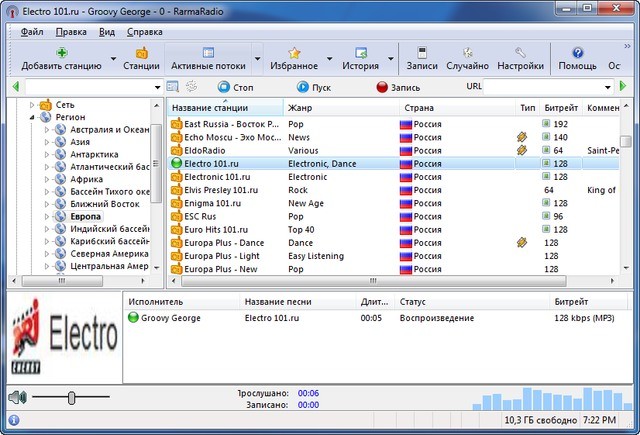This screenshot has width=640, height=435.
Task: Open the Записи recordings icon
Action: coord(422,53)
